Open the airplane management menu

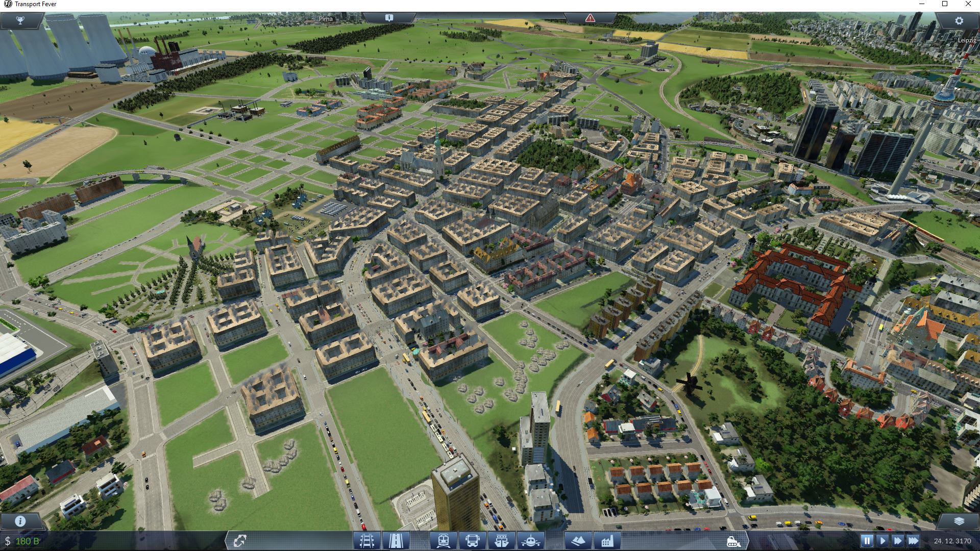pyautogui.click(x=531, y=540)
